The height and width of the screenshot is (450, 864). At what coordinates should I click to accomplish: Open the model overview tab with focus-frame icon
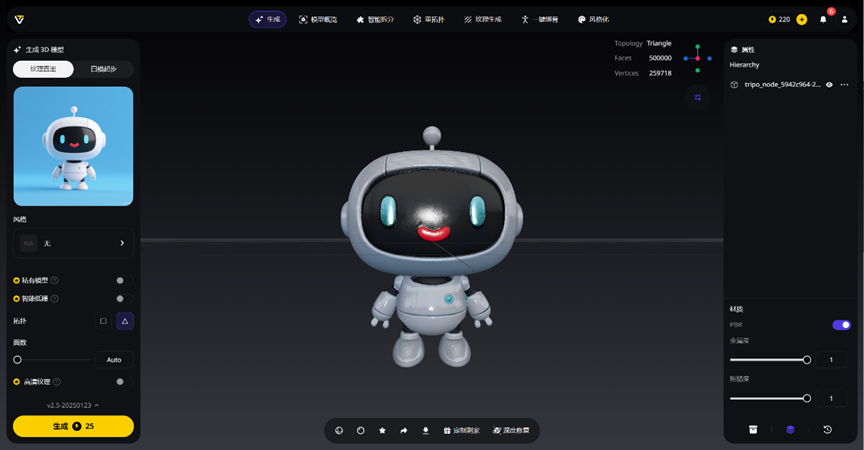317,19
